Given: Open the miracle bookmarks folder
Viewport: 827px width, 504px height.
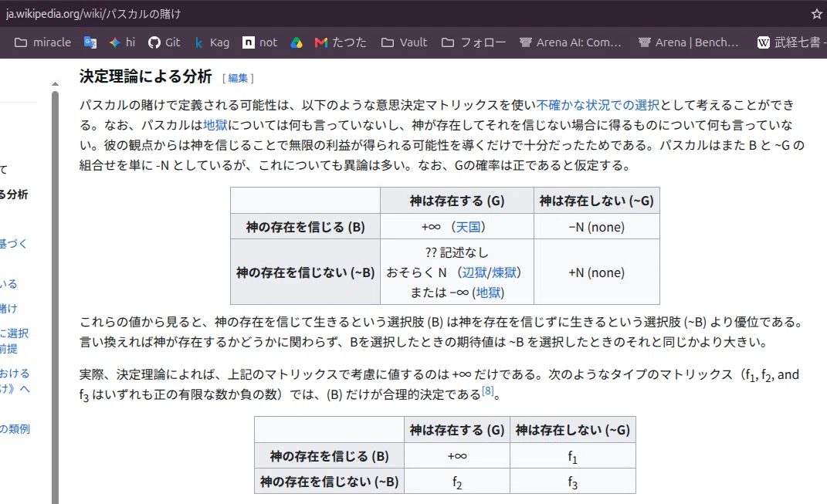Looking at the screenshot, I should click(42, 42).
